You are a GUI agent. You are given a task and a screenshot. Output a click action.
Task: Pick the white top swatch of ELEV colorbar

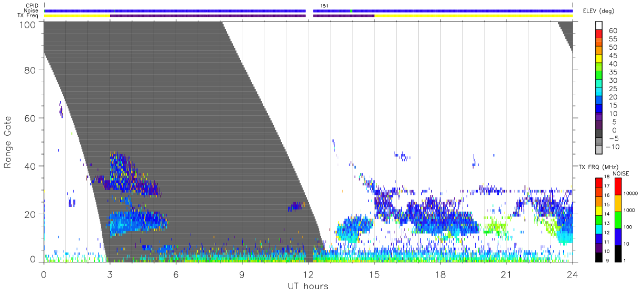tap(598, 26)
